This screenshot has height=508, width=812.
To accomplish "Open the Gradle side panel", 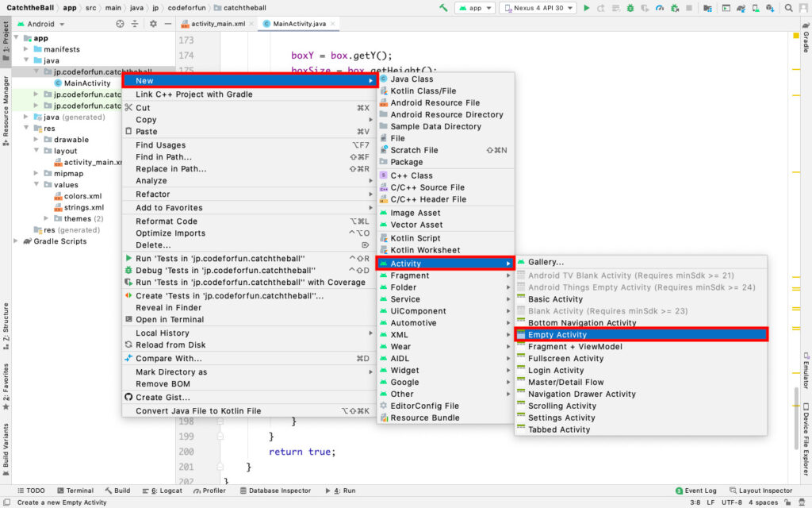I will pos(806,38).
